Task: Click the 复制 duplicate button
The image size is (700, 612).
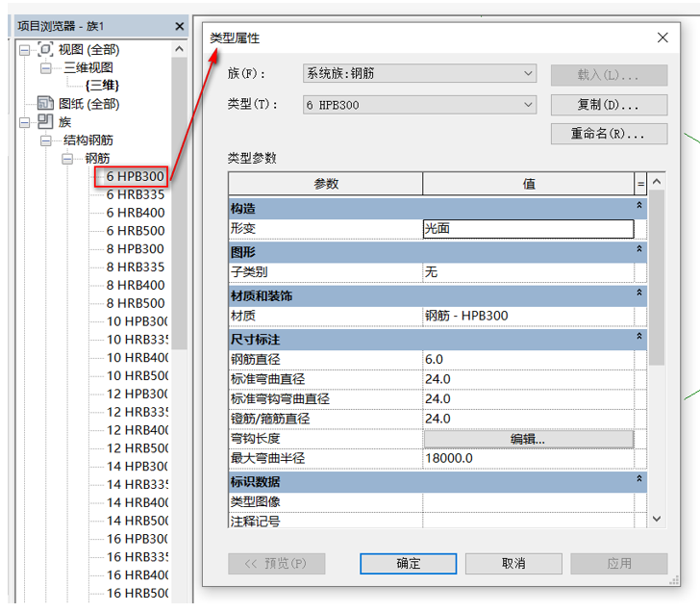Action: pyautogui.click(x=609, y=104)
